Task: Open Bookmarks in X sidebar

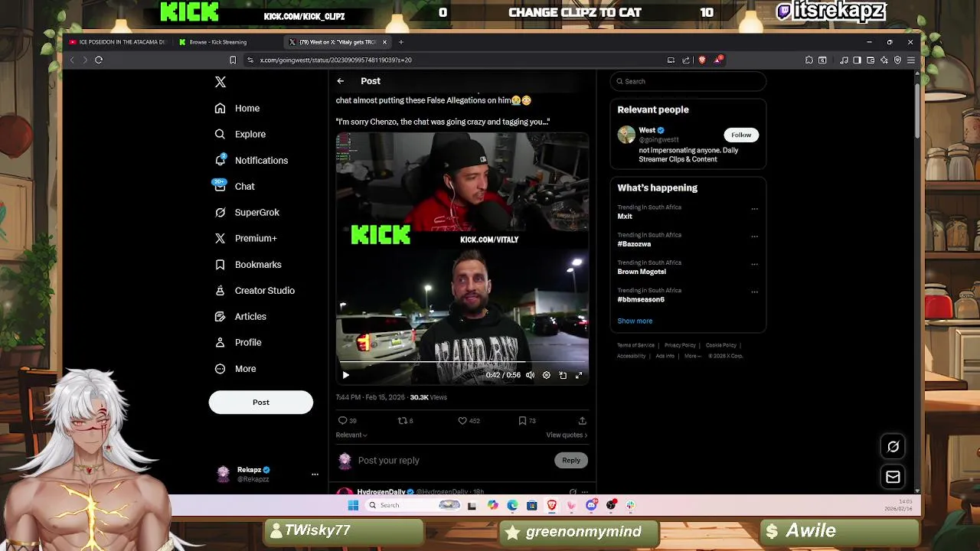Action: [x=247, y=264]
